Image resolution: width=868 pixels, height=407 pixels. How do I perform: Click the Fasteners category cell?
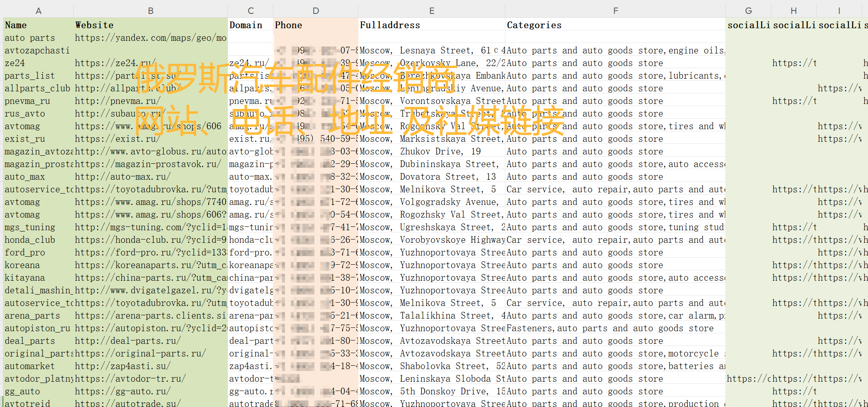click(610, 328)
